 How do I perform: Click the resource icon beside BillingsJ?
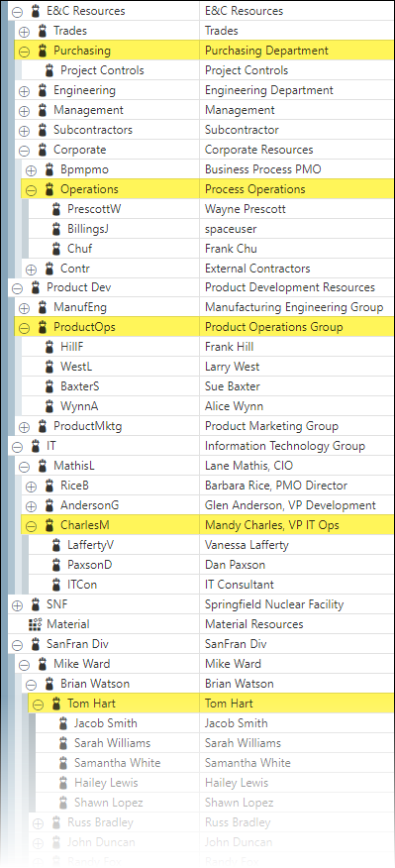tap(55, 229)
